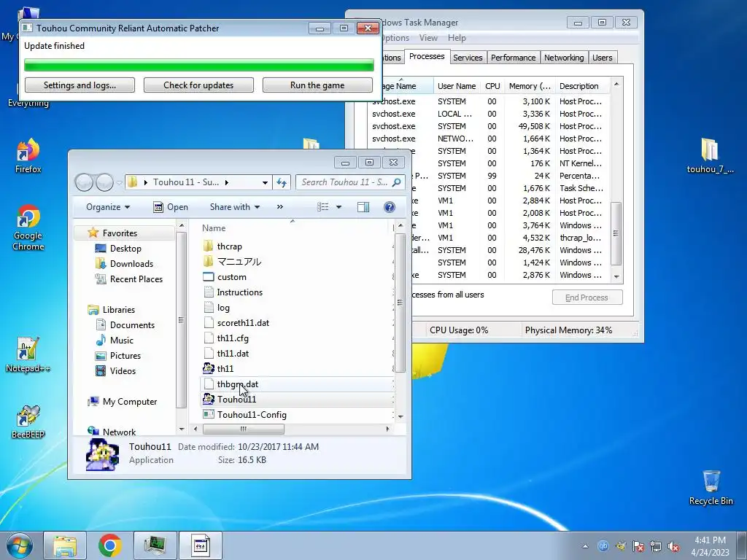Open View menu in Task Manager
Viewport: 747px width, 560px height.
point(428,38)
